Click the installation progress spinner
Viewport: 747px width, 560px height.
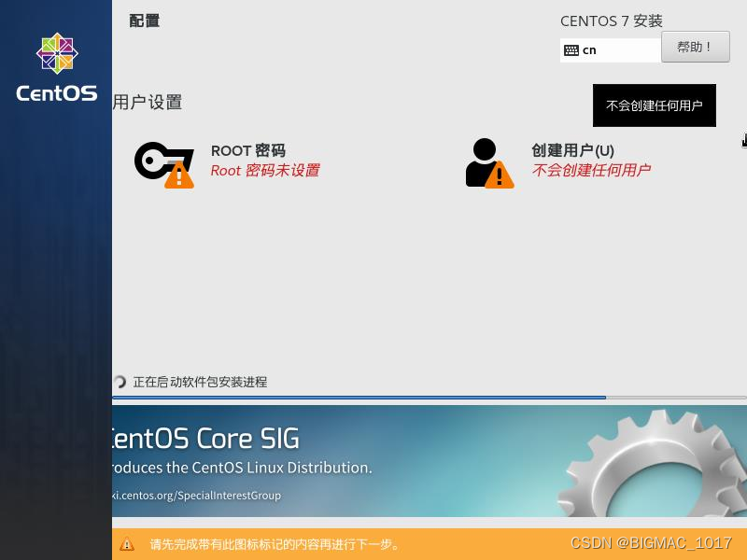click(x=120, y=382)
